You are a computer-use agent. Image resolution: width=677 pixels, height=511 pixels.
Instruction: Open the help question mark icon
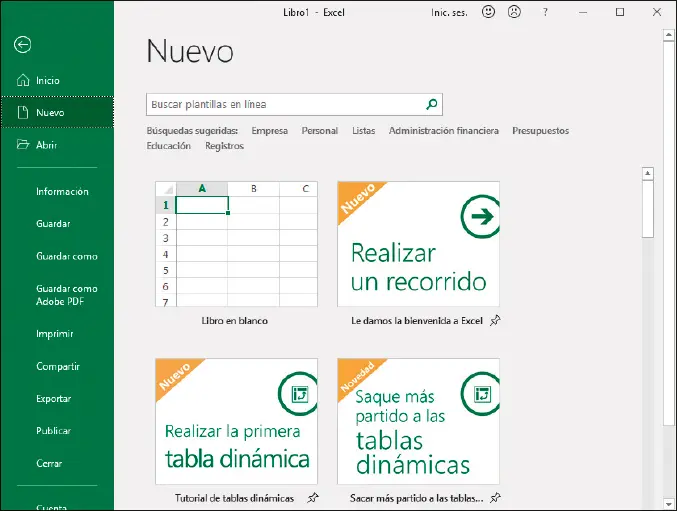point(545,12)
